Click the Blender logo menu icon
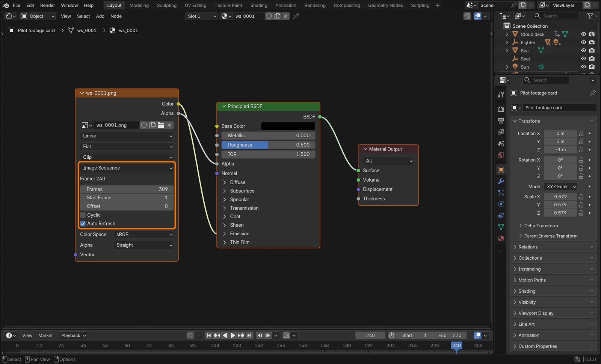Screen dimensions: 601x364 (6, 5)
